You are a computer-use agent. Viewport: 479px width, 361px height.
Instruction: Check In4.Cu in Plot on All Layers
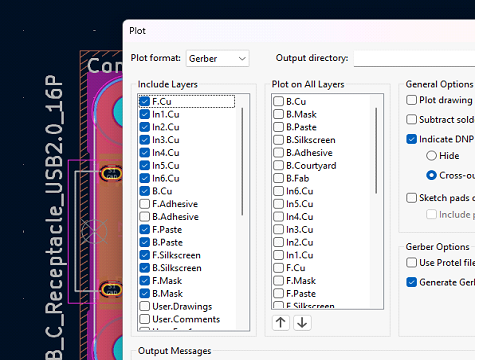pos(279,217)
